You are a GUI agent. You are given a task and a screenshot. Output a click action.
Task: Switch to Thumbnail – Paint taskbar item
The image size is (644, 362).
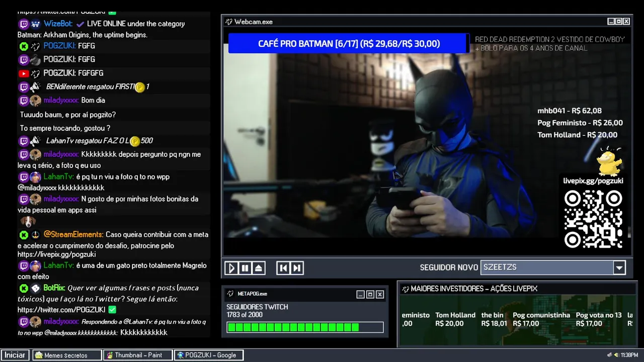pos(138,355)
